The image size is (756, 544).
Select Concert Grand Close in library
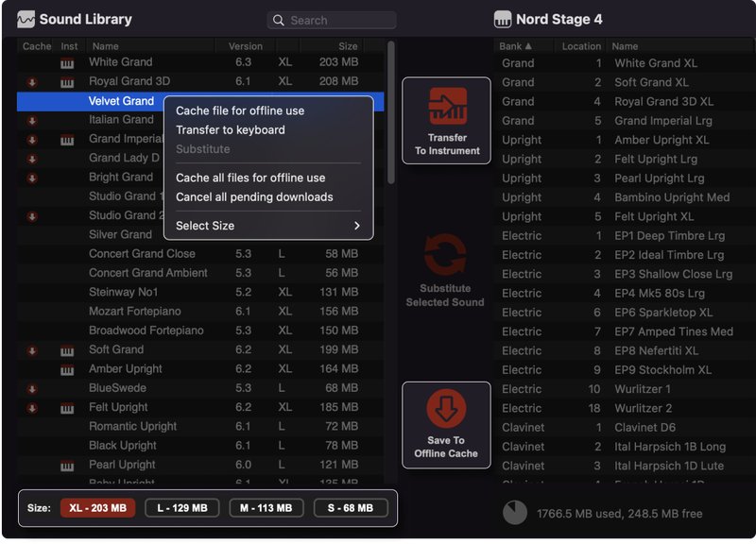coord(200,254)
